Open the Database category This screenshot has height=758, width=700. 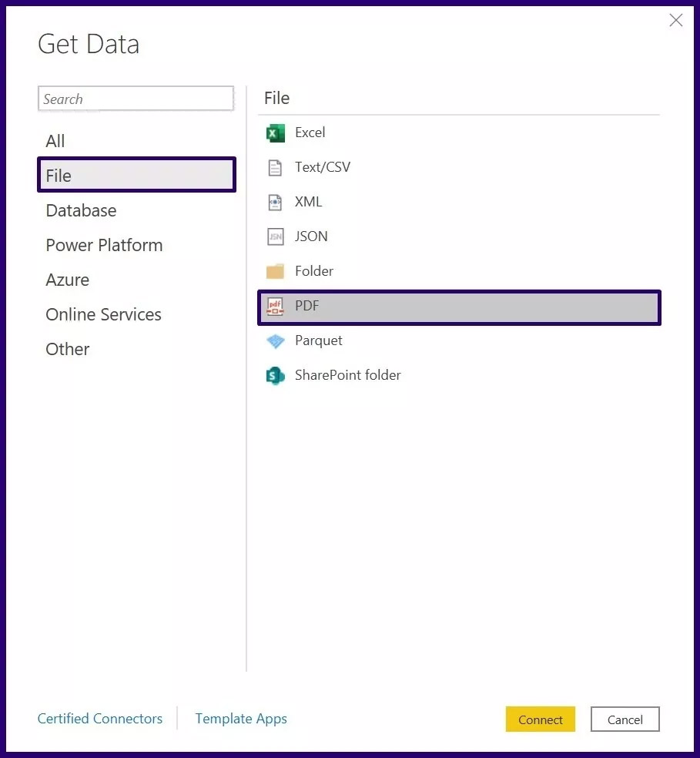point(81,210)
